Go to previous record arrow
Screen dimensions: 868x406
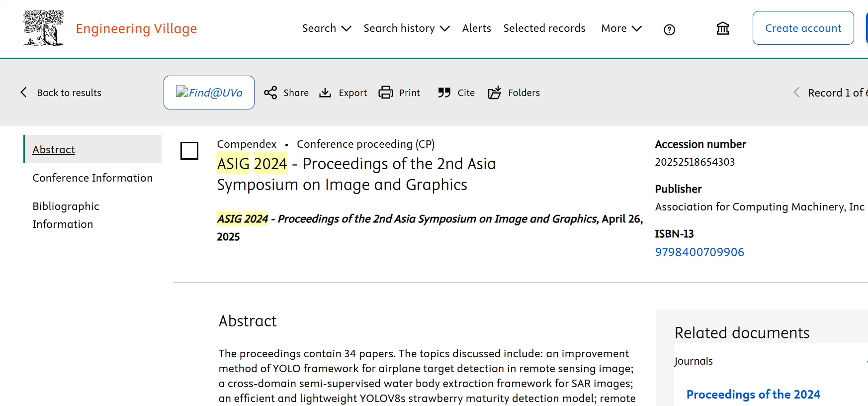coord(796,92)
